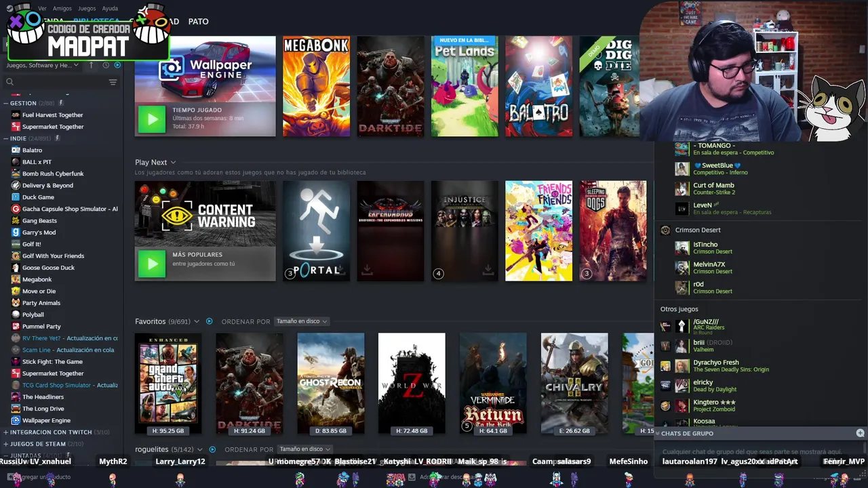Viewport: 868px width, 488px height.
Task: Open the Ayuda menu
Action: tap(110, 9)
